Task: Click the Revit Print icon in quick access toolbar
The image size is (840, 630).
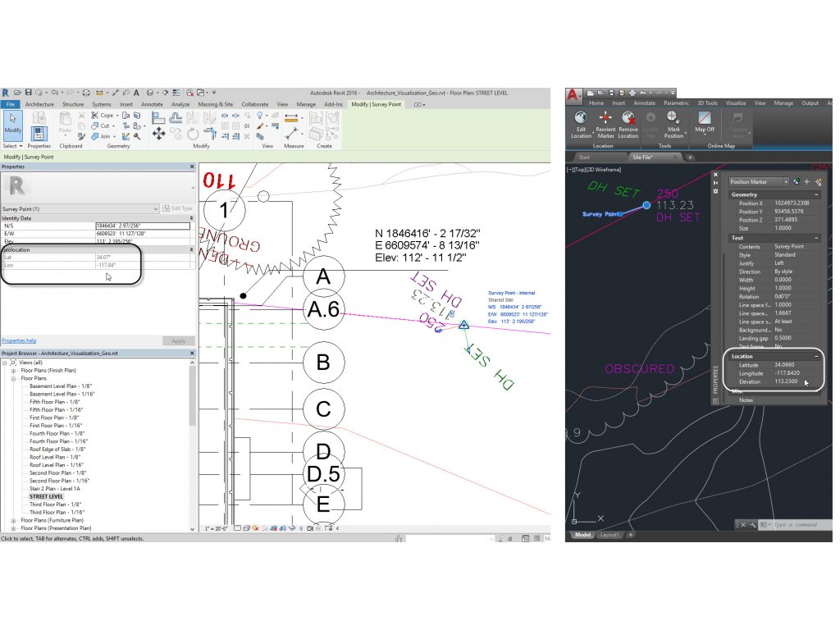Action: pos(85,93)
